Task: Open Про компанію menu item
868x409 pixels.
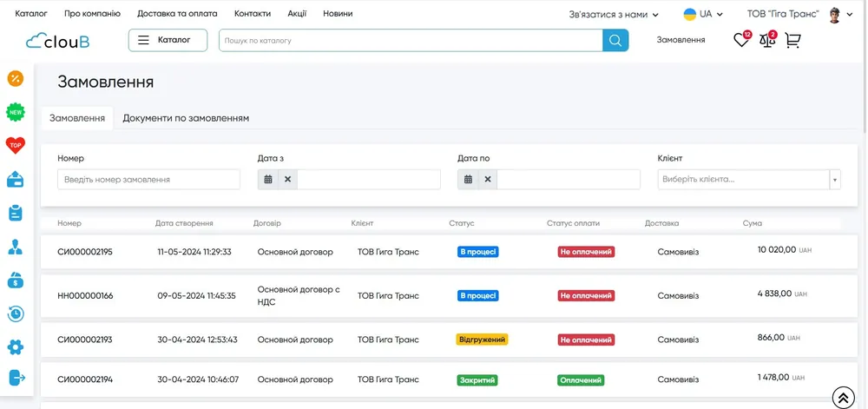Action: point(92,13)
